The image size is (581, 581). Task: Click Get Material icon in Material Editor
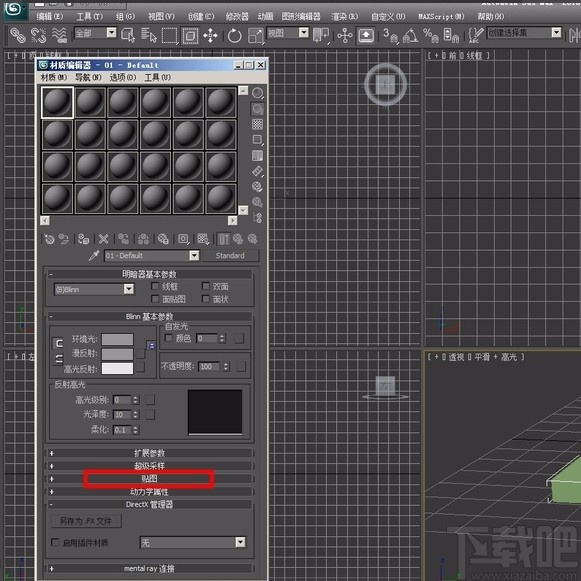coord(49,239)
